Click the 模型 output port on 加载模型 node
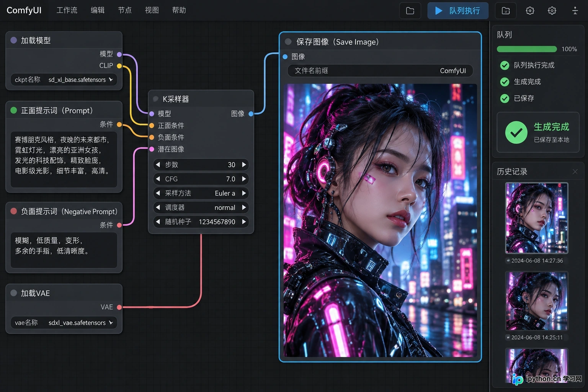This screenshot has width=588, height=392. click(x=119, y=54)
